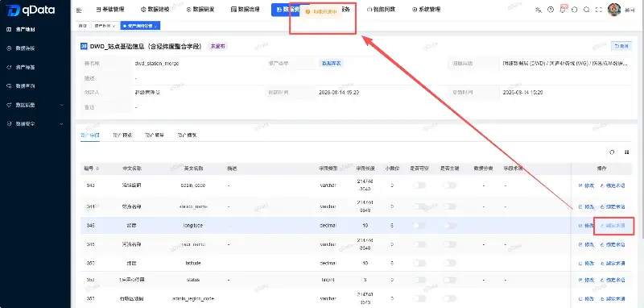Open the notification bell icon

pyautogui.click(x=563, y=10)
